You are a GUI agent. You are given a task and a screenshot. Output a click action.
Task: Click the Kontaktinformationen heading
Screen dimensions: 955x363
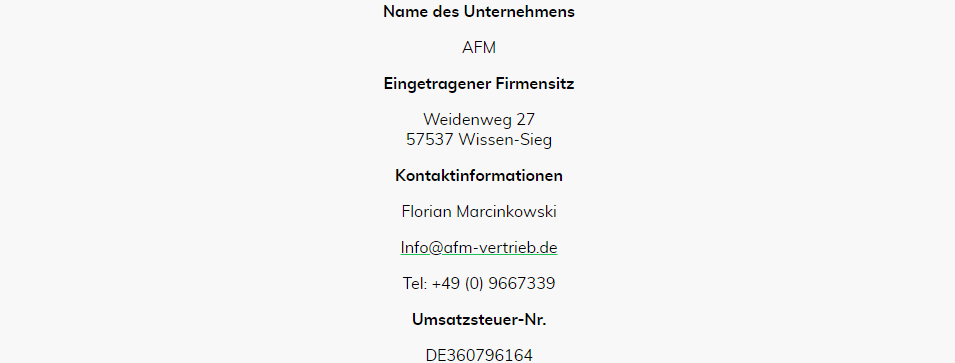479,175
